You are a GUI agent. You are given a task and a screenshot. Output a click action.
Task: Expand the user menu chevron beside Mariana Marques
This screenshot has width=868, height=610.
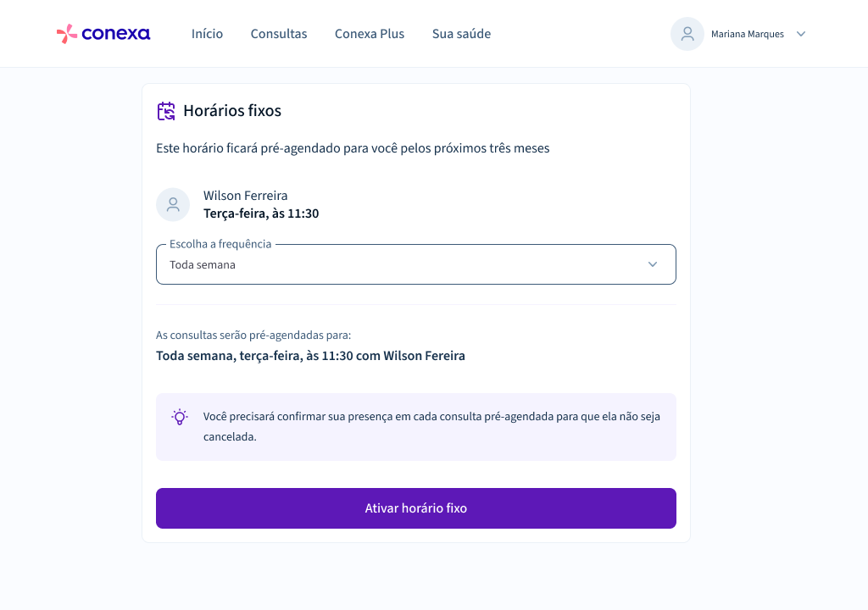tap(800, 34)
